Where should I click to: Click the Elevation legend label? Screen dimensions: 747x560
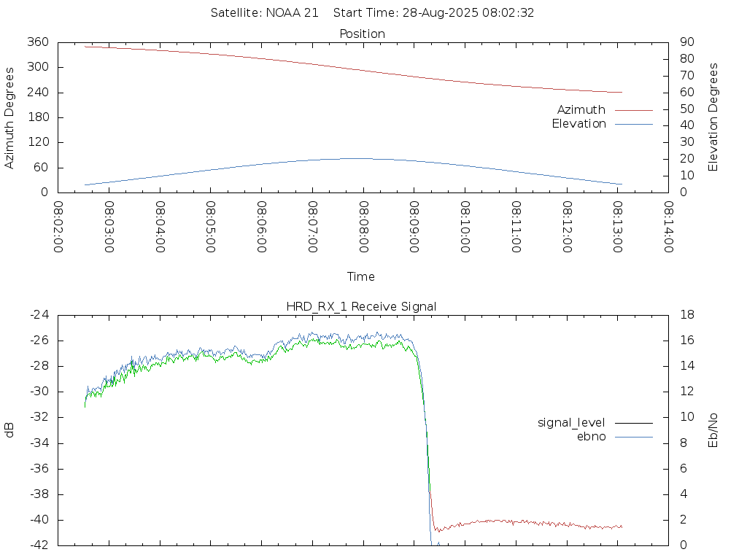578,124
